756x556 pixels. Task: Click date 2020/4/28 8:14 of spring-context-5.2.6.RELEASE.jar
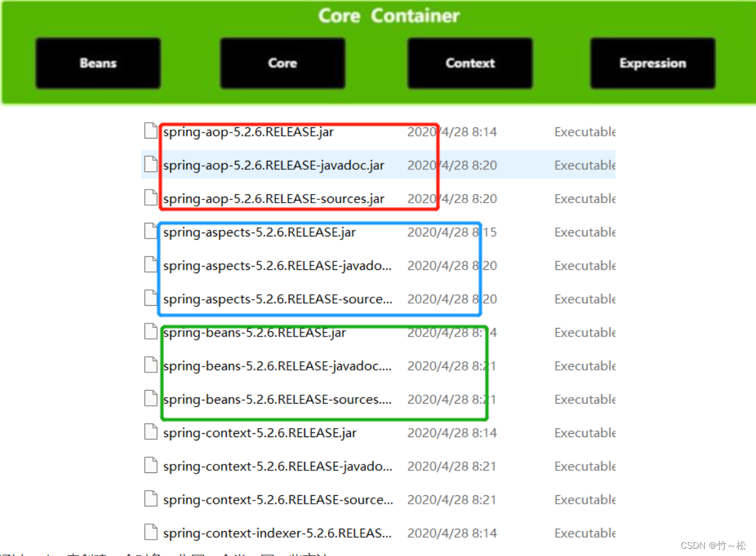coord(452,433)
